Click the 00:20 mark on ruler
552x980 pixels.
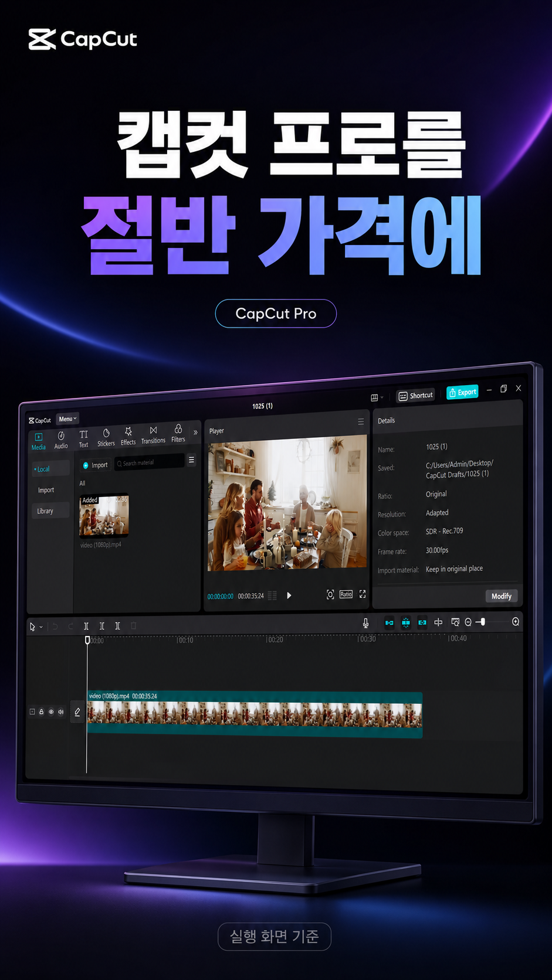pos(274,639)
